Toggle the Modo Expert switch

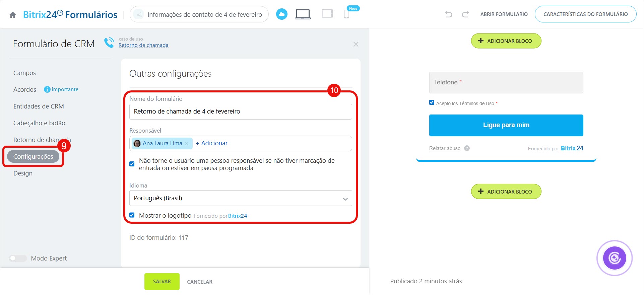click(18, 258)
